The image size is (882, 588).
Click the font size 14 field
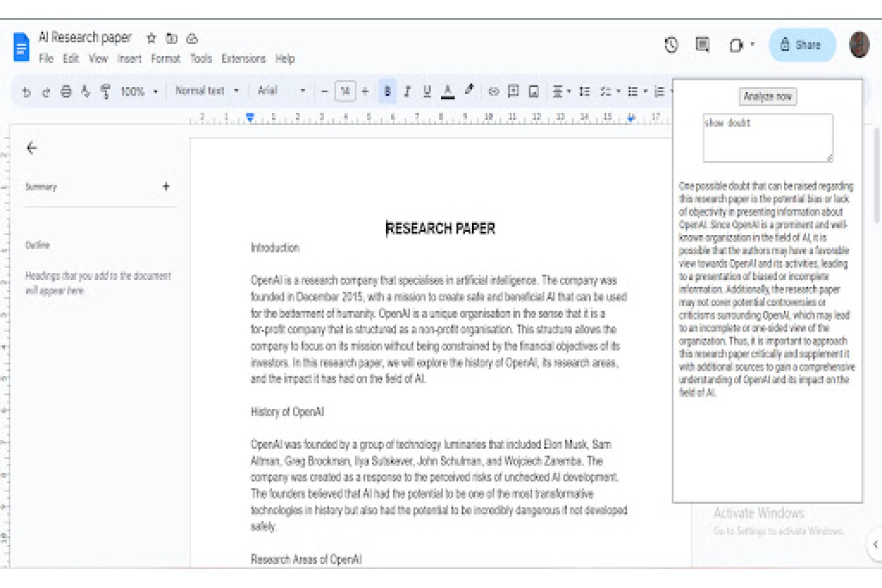point(345,91)
